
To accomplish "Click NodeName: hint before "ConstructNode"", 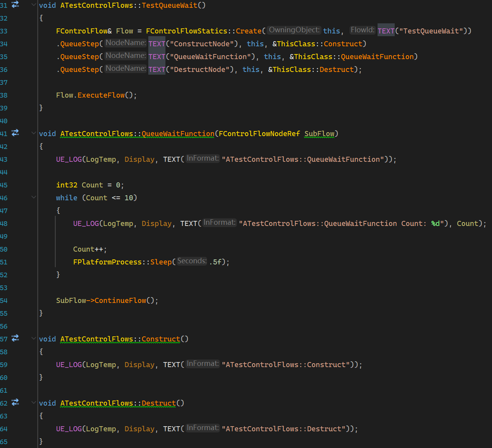I will [x=126, y=43].
